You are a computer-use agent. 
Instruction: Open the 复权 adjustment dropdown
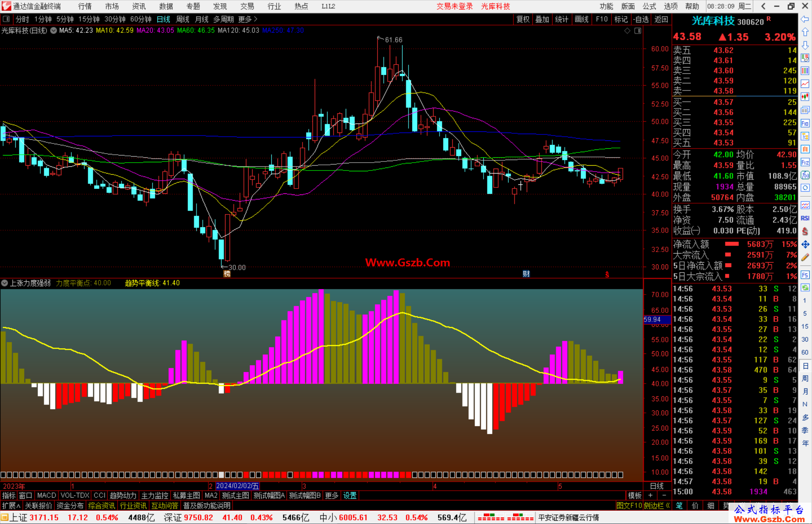click(x=523, y=19)
